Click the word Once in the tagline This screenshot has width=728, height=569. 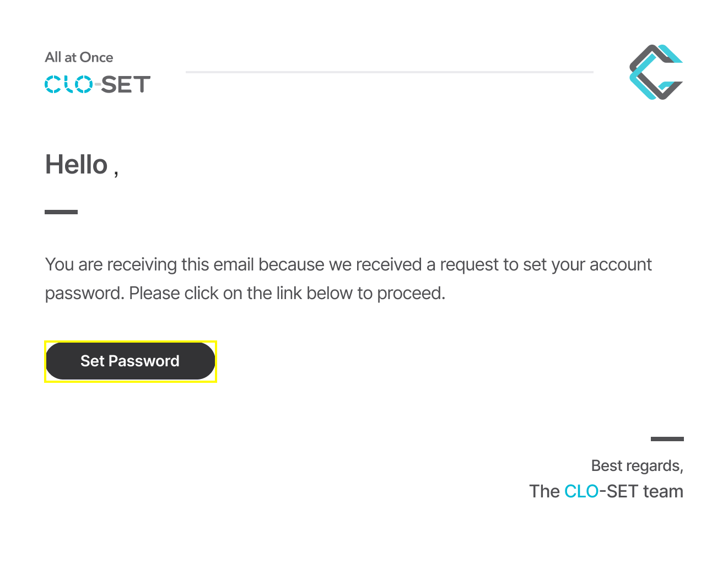click(96, 57)
